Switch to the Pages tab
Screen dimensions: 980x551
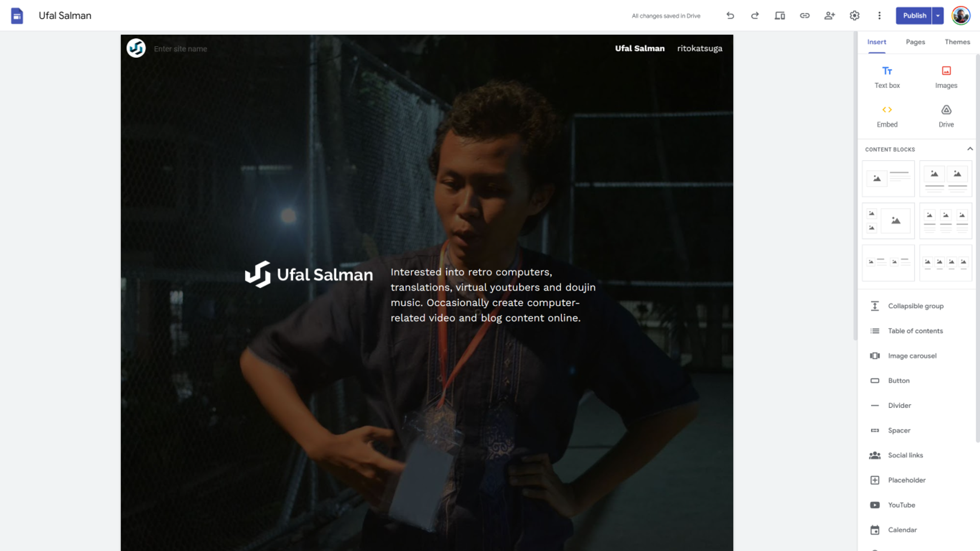click(x=915, y=42)
